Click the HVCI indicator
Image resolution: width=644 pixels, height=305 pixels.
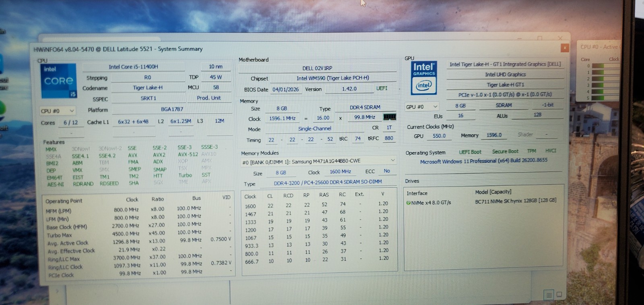550,150
